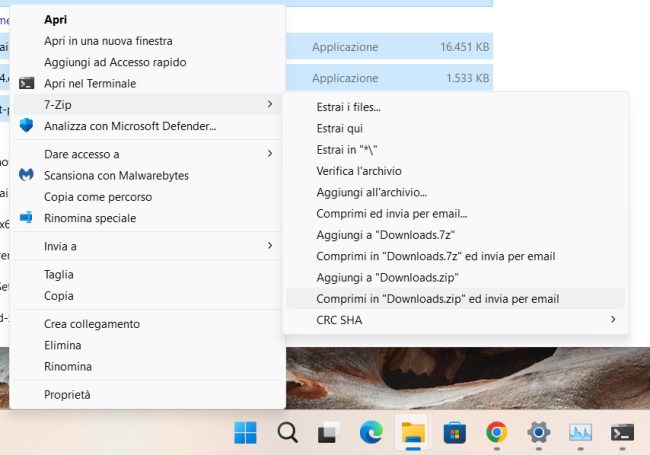Viewport: 650px width, 455px height.
Task: Launch Google Chrome from taskbar
Action: (497, 433)
